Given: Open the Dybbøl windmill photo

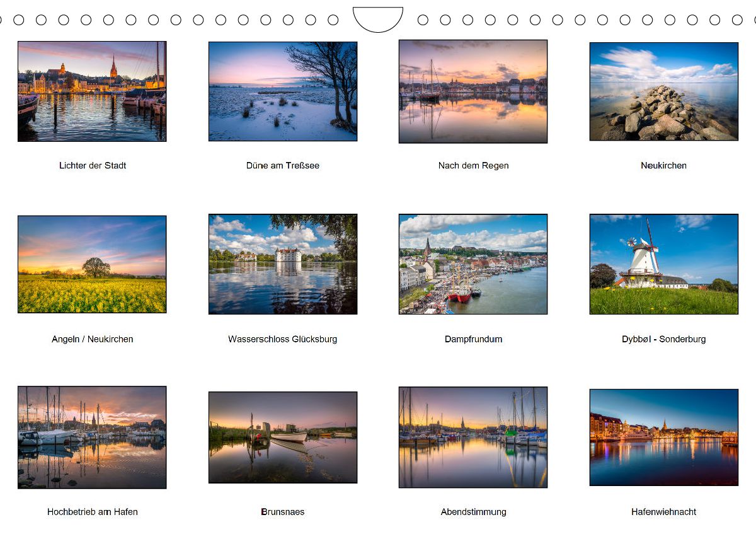Looking at the screenshot, I should pos(664,264).
